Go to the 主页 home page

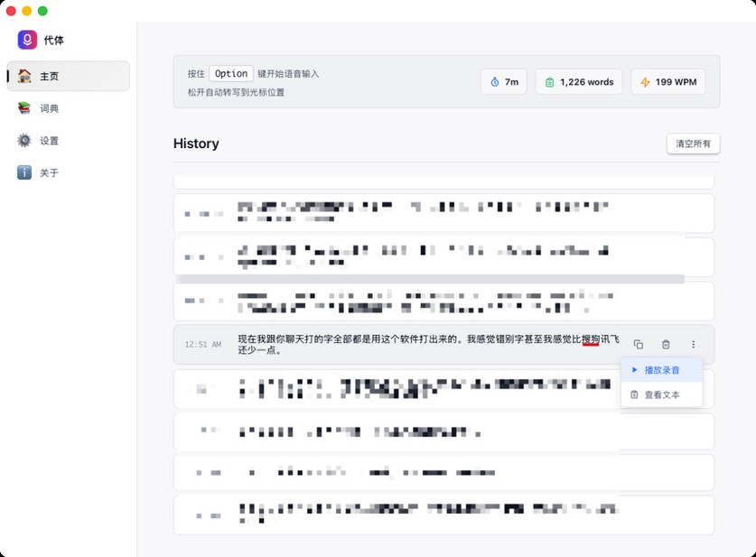coord(68,77)
